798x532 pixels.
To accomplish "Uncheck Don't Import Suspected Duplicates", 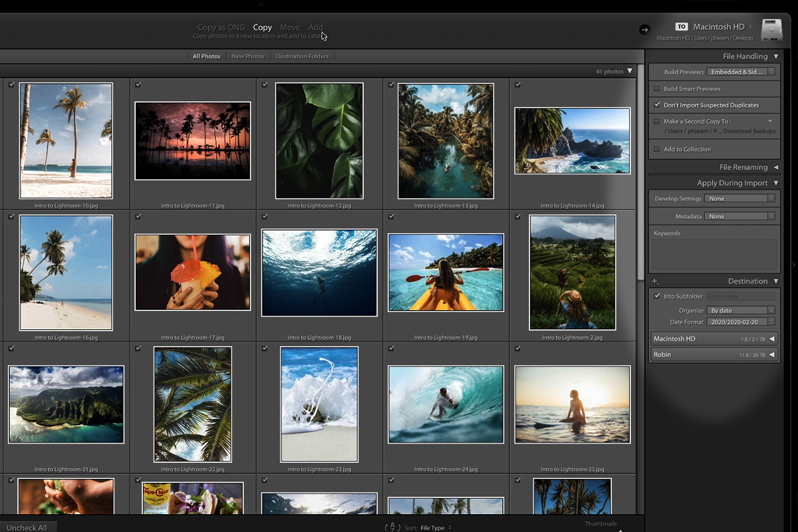I will tap(656, 105).
